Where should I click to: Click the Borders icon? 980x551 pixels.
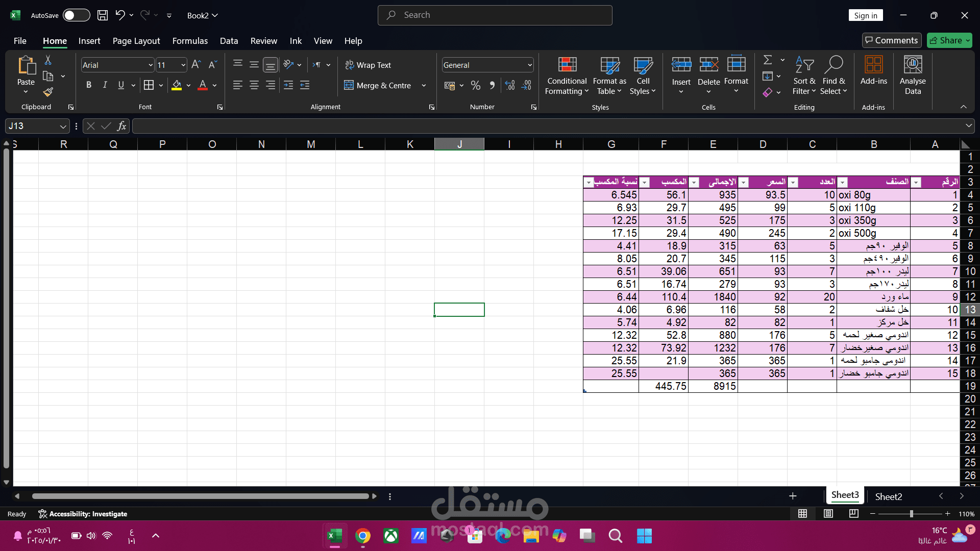pos(149,85)
